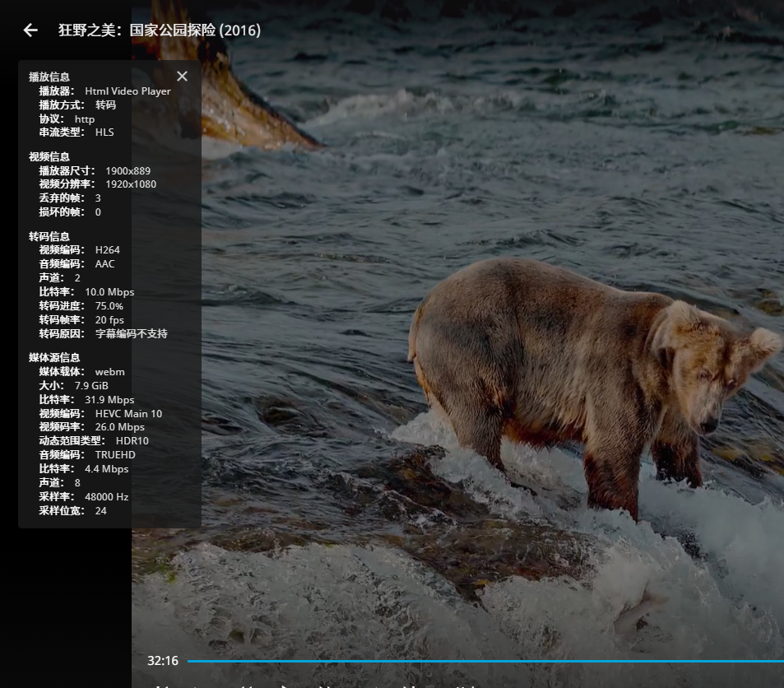The width and height of the screenshot is (784, 688).
Task: Click the playback progress bar
Action: [x=485, y=661]
